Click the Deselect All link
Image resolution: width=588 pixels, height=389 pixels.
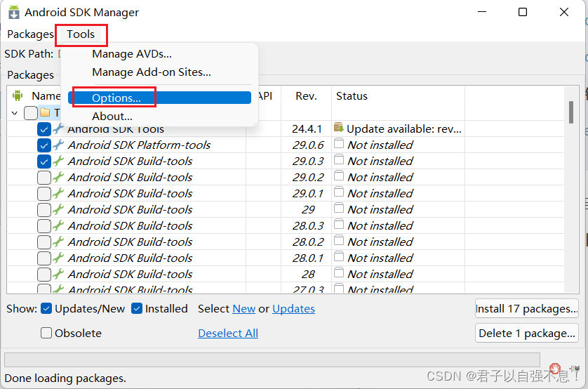(x=228, y=333)
